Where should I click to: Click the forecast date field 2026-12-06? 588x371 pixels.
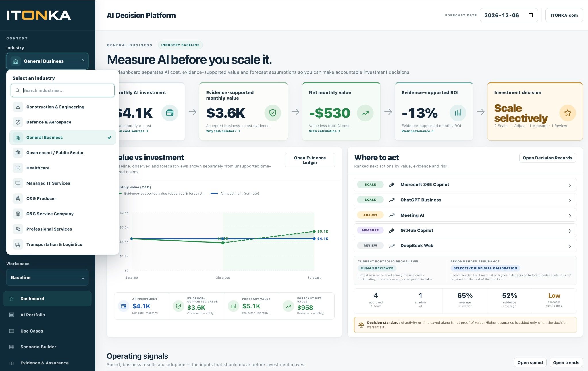(509, 15)
